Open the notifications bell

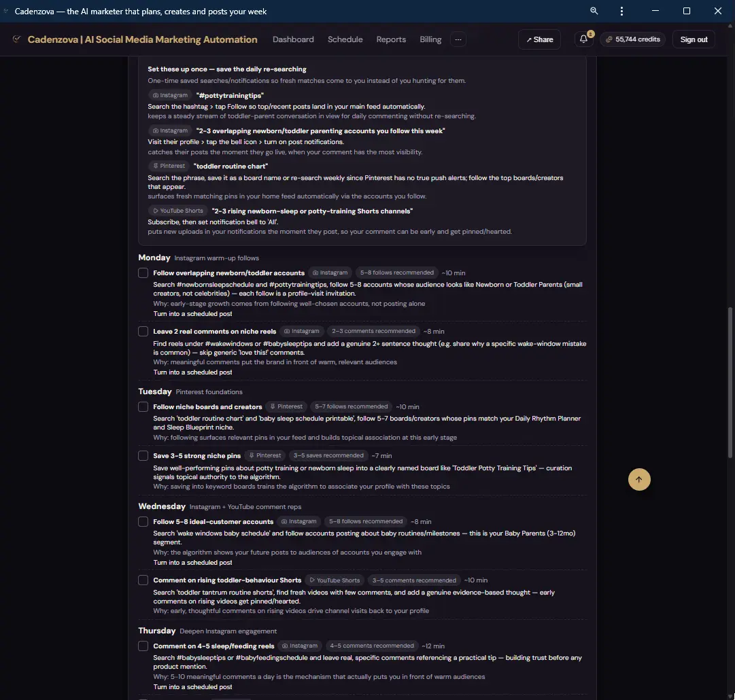pyautogui.click(x=583, y=39)
